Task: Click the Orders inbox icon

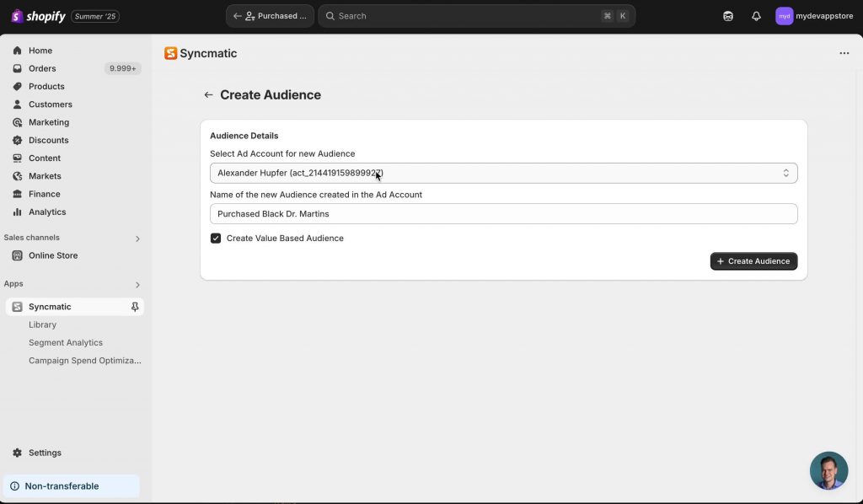Action: click(17, 68)
